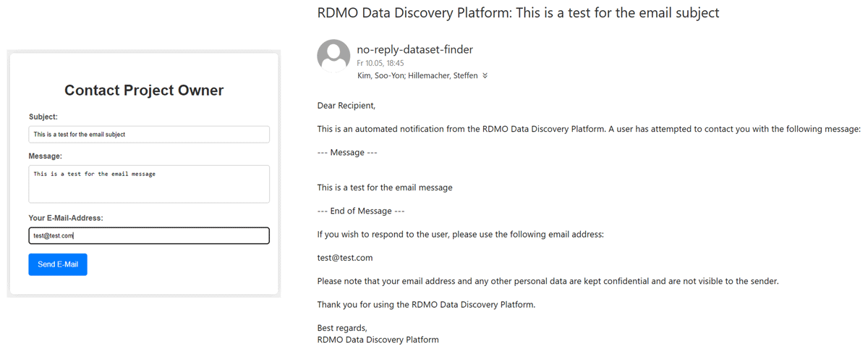Click the Send E-Mail button
Viewport: 868px width, 352px height.
click(x=58, y=264)
